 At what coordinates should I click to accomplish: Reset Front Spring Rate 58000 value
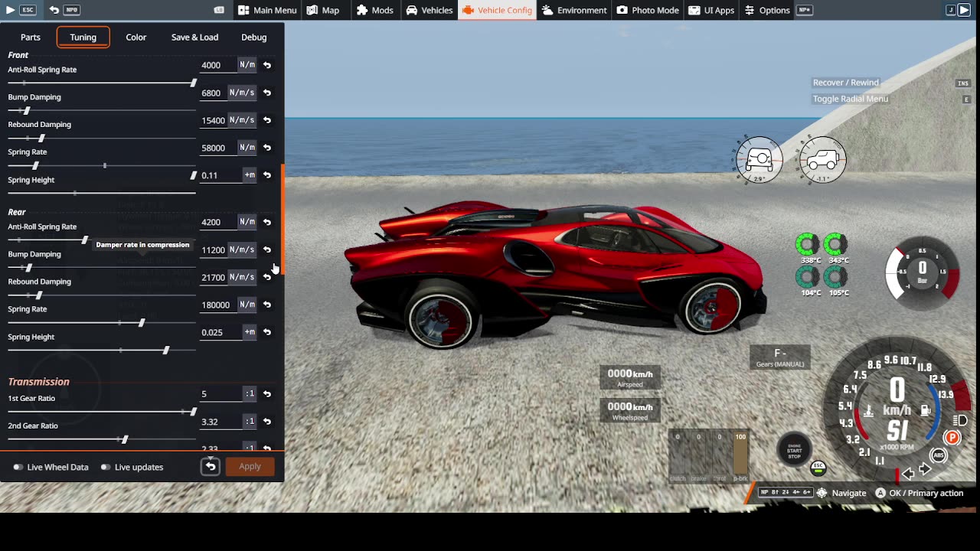pos(267,148)
